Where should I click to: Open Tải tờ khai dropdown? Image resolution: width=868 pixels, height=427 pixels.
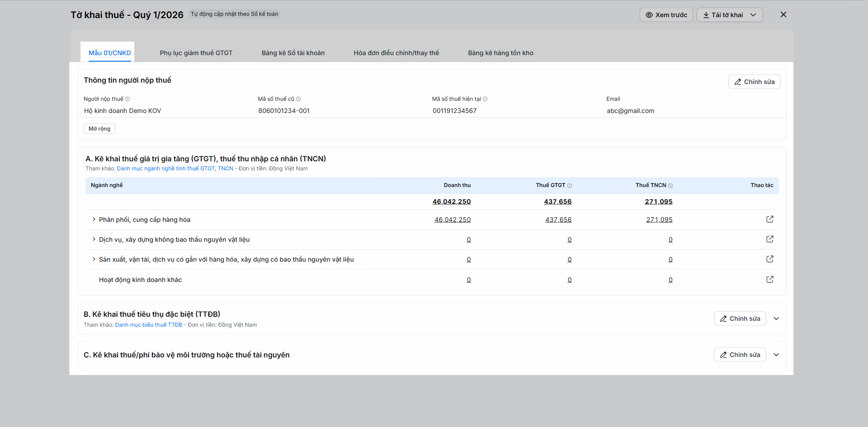pos(730,15)
